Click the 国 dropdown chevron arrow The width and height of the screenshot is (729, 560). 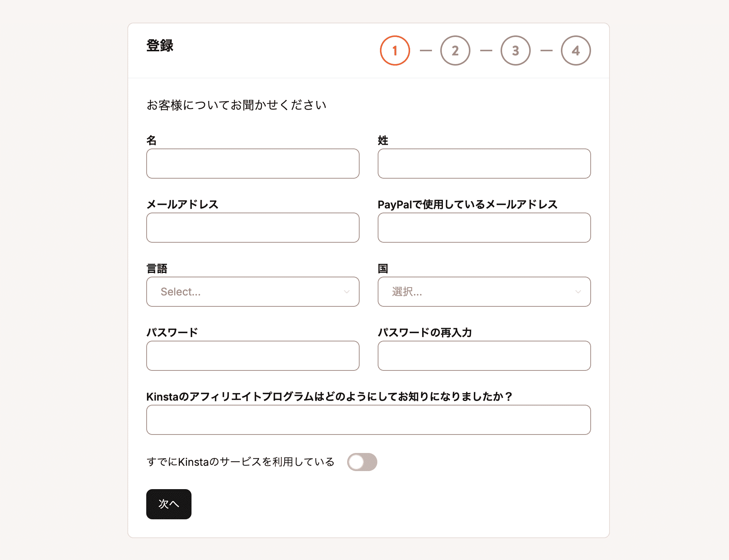(x=579, y=292)
